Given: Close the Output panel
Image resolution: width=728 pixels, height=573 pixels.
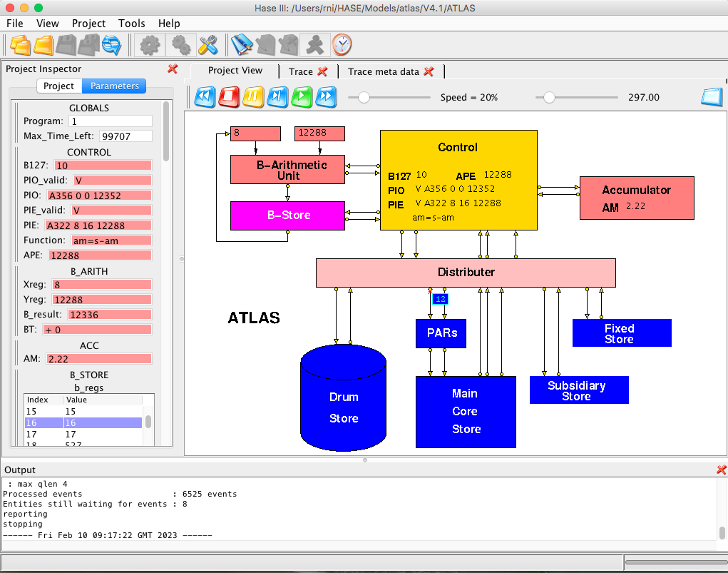Looking at the screenshot, I should (x=722, y=470).
